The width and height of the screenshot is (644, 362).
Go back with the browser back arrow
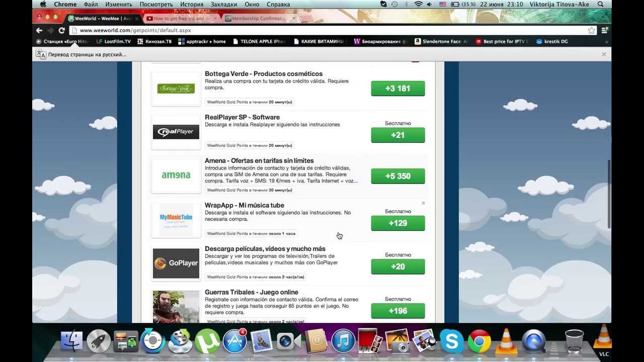tap(40, 30)
